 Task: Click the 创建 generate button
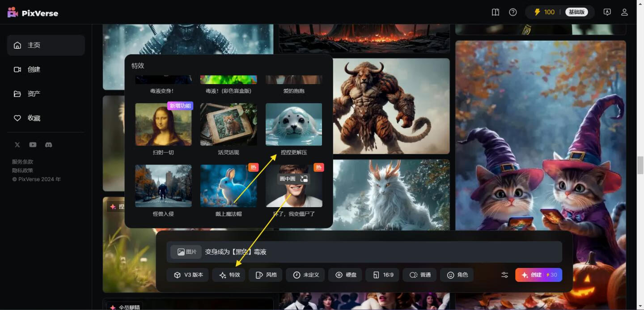[x=538, y=275]
